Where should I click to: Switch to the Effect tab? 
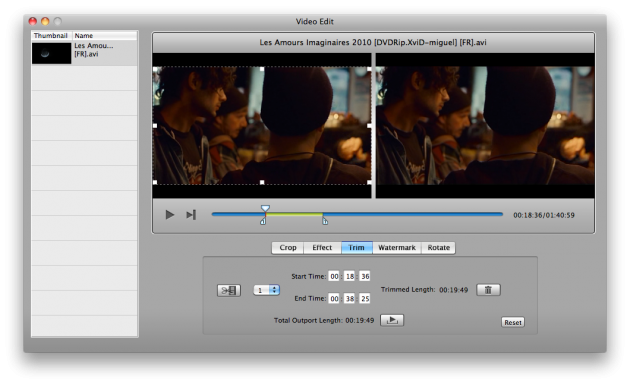[x=322, y=248]
